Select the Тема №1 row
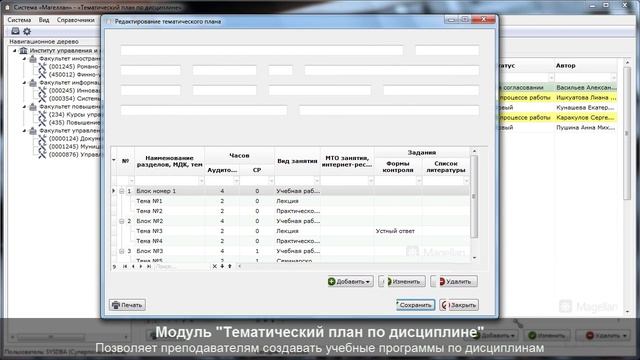This screenshot has height=360, width=640. click(x=290, y=201)
